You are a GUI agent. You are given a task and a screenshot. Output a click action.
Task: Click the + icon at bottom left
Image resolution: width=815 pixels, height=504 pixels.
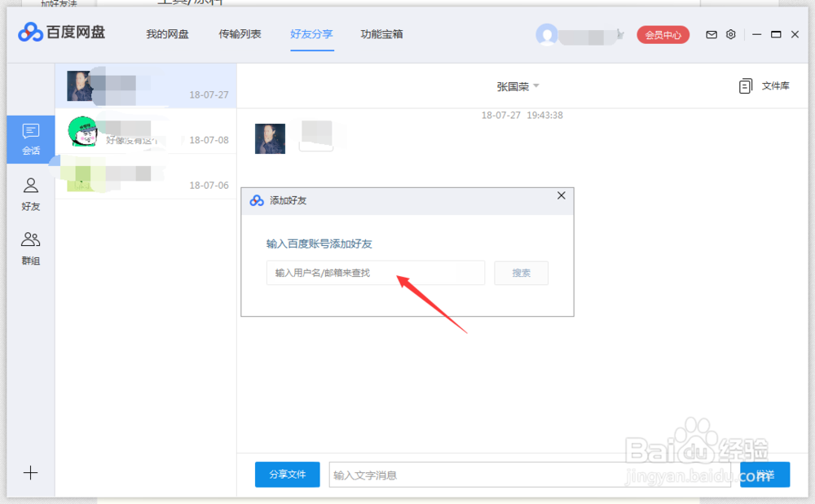pos(30,472)
